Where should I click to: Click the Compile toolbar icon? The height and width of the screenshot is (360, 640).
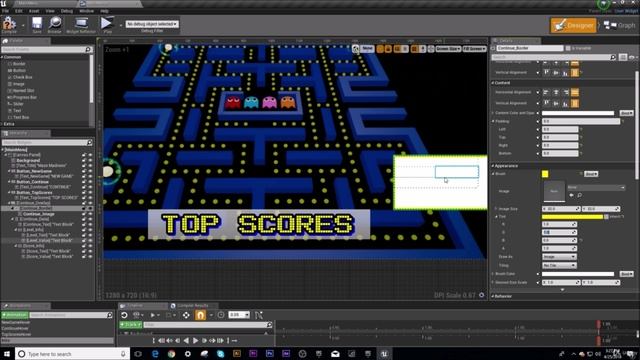pyautogui.click(x=9, y=24)
